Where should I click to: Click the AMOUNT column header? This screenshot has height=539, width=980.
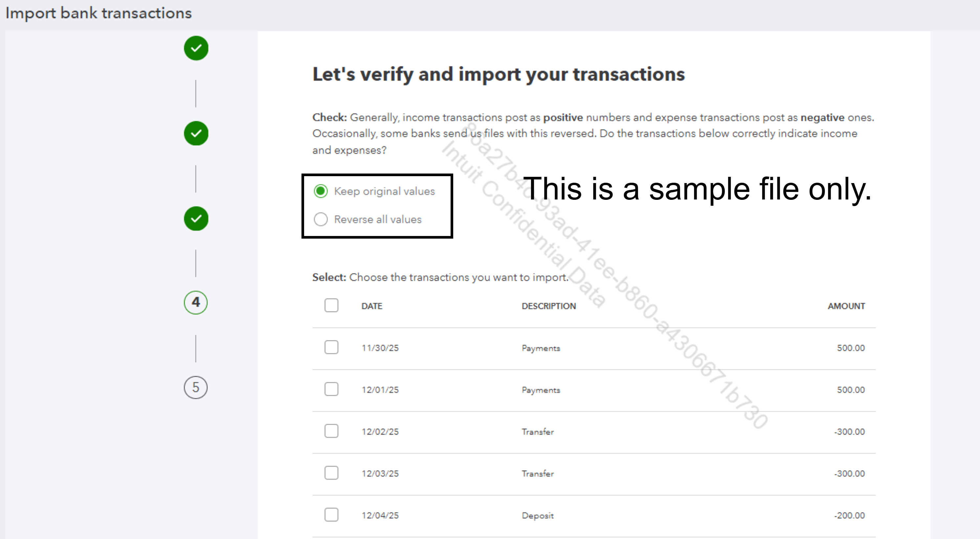846,306
